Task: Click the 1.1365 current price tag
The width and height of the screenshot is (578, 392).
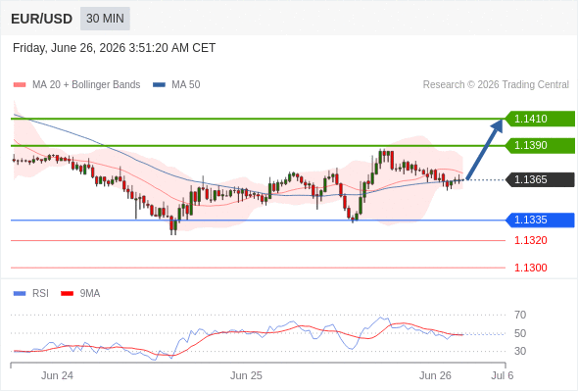Action: (x=540, y=179)
